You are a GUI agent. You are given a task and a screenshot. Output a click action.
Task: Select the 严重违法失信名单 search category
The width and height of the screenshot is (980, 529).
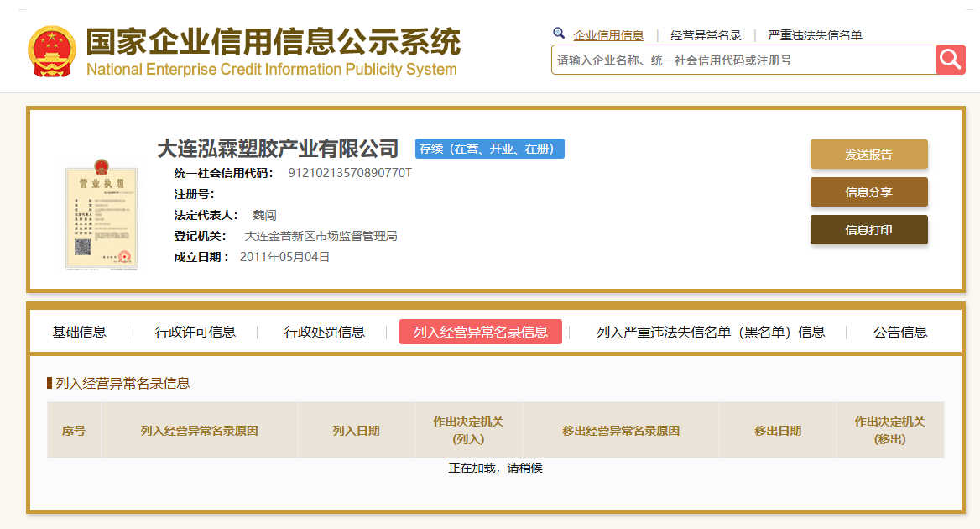tap(815, 35)
